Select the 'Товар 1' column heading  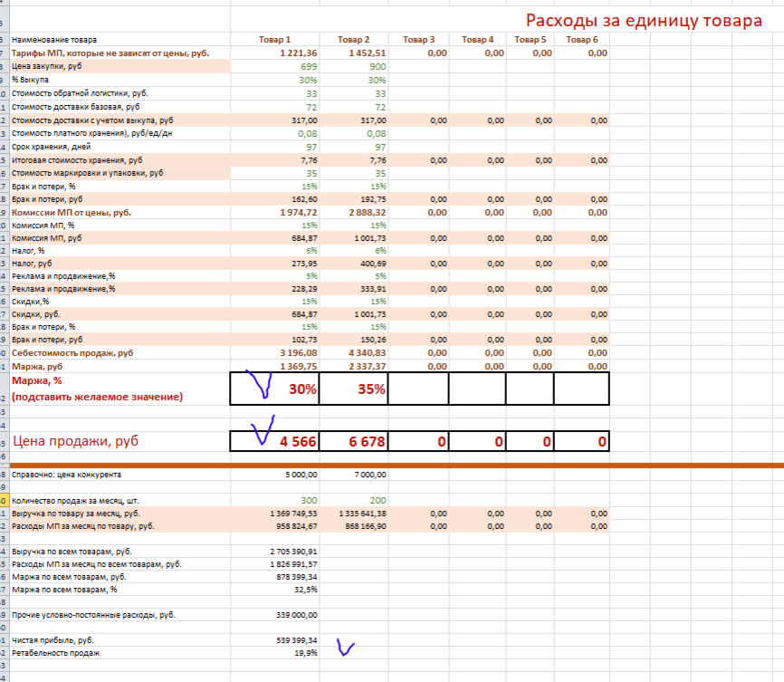pyautogui.click(x=274, y=40)
